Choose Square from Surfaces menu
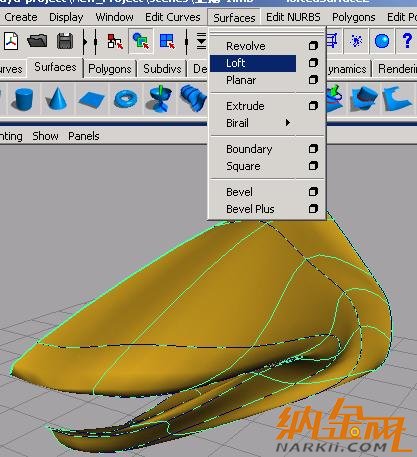The width and height of the screenshot is (417, 457). pos(243,166)
